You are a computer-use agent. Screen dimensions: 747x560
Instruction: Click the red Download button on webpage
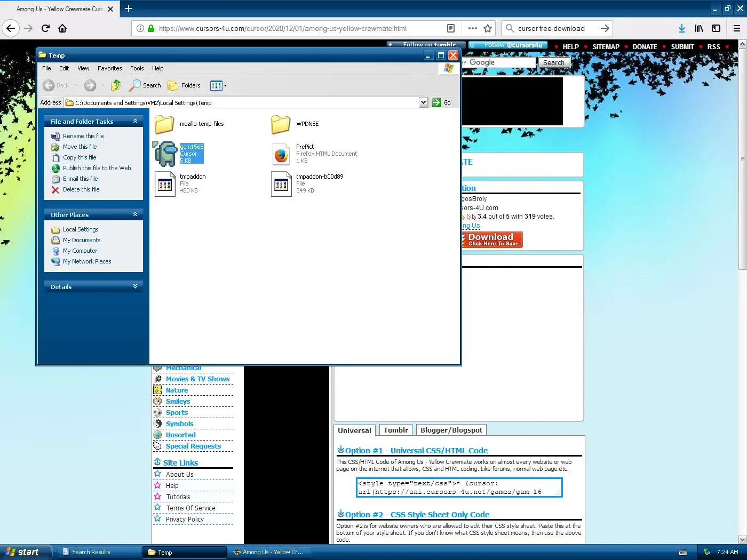pyautogui.click(x=492, y=239)
